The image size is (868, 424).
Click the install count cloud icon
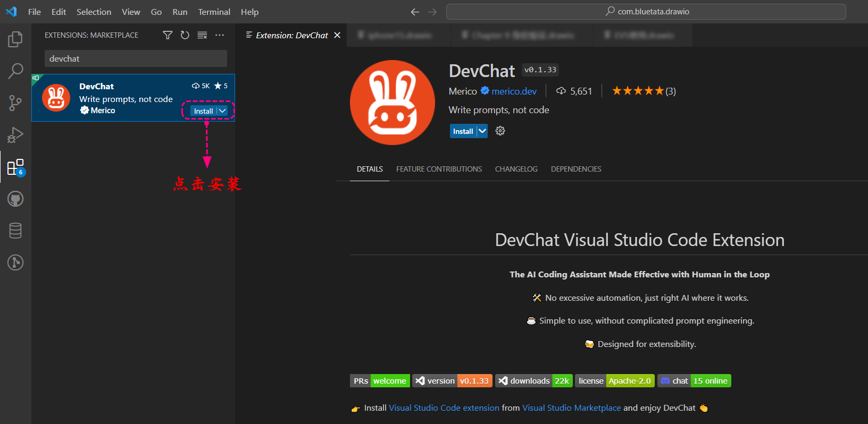[x=561, y=91]
